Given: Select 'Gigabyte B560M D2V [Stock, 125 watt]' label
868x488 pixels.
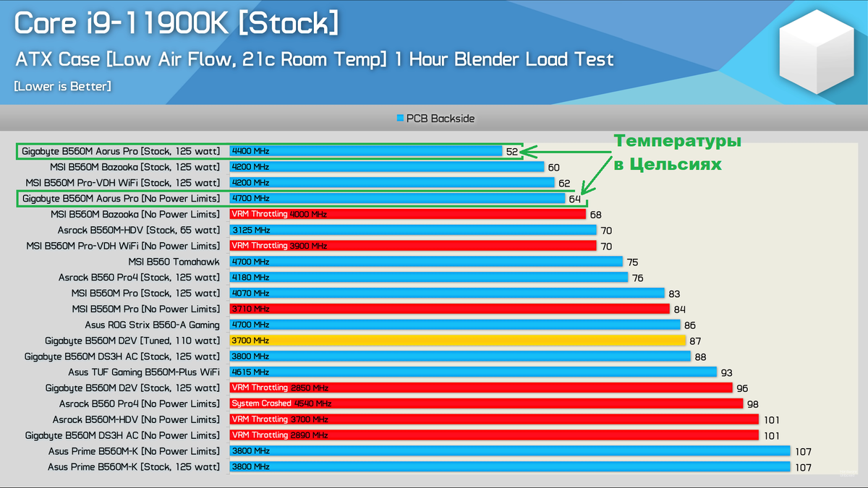Looking at the screenshot, I should (x=132, y=388).
